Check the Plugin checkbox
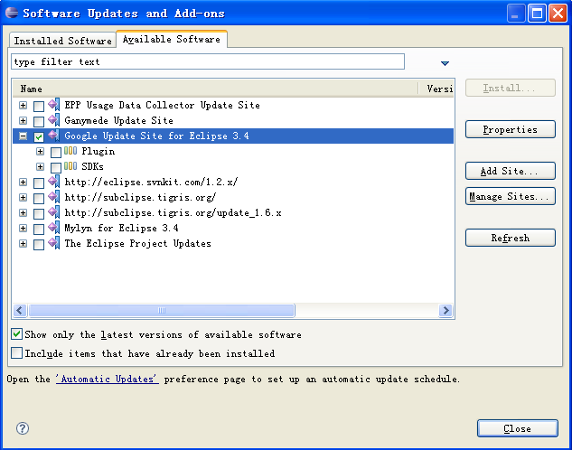The width and height of the screenshot is (572, 450). [56, 152]
